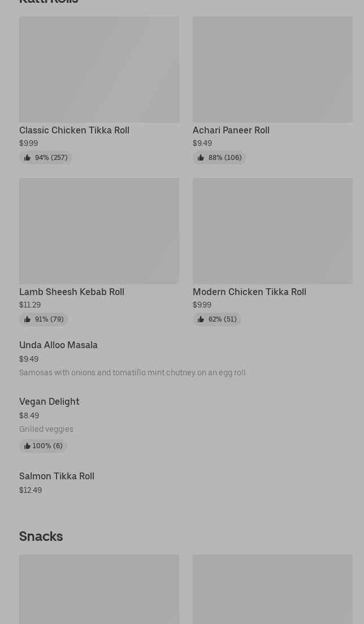Select the Achari Paneer Roll title

tap(231, 130)
